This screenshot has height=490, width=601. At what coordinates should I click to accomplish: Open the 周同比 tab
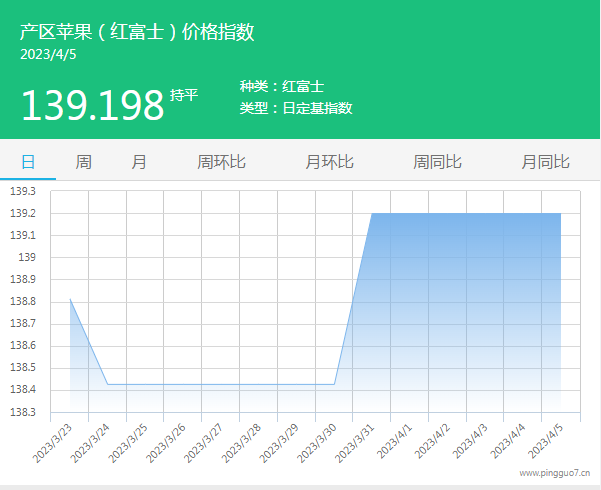pyautogui.click(x=437, y=162)
